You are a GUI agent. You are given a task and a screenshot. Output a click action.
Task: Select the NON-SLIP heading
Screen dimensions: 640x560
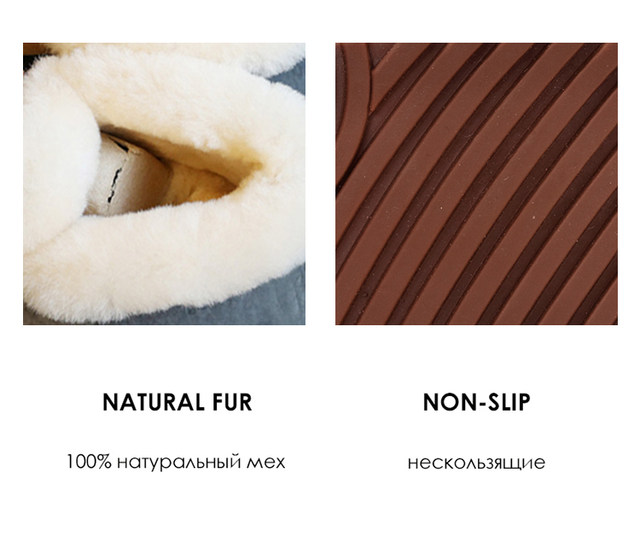[477, 402]
